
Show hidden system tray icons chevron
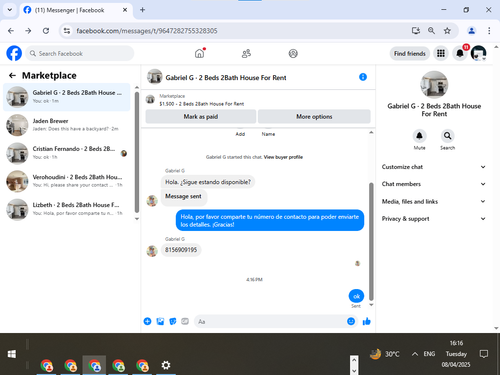414,354
